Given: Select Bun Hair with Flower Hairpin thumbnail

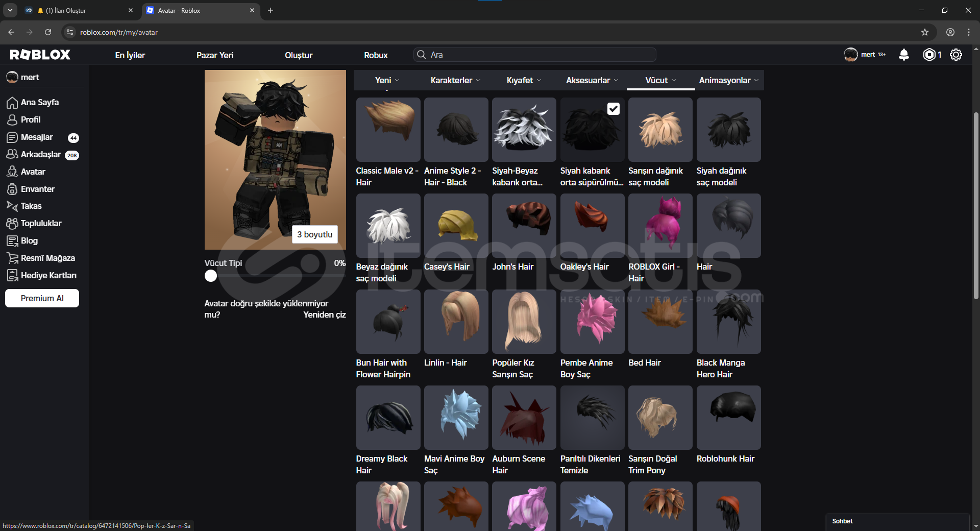Looking at the screenshot, I should point(388,322).
